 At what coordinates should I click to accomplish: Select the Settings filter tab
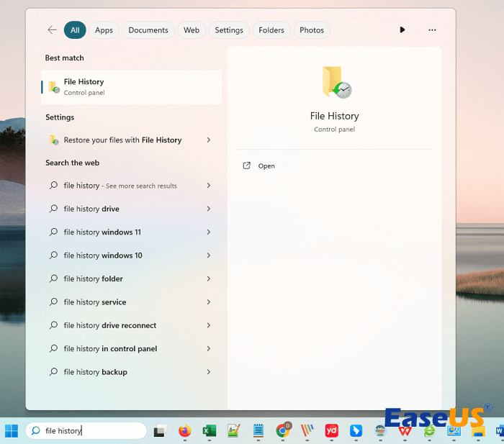pos(229,30)
